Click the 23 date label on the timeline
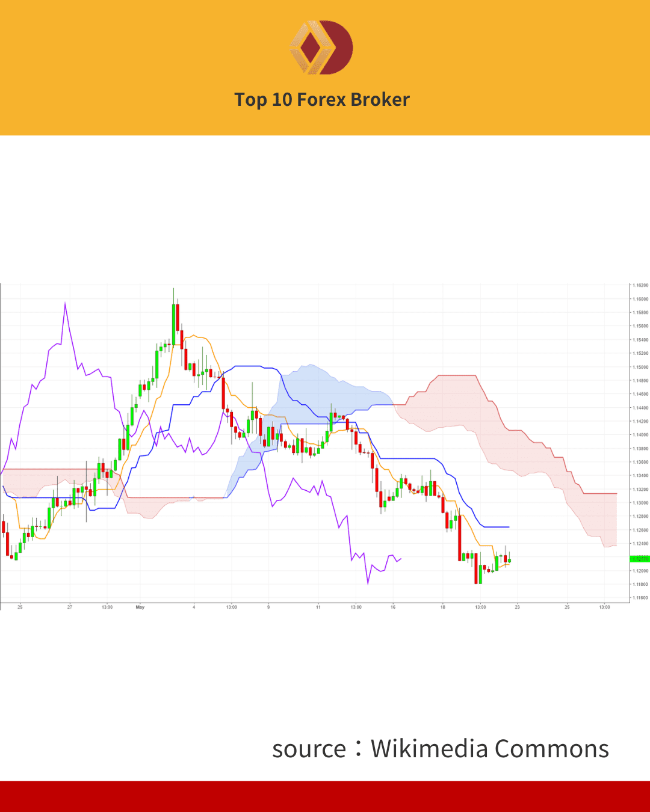This screenshot has width=650, height=812. (x=518, y=607)
